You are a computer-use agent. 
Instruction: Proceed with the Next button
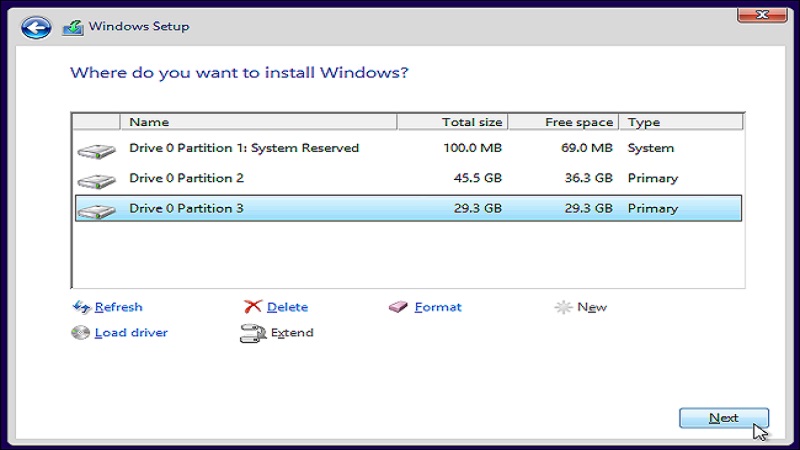pos(723,418)
